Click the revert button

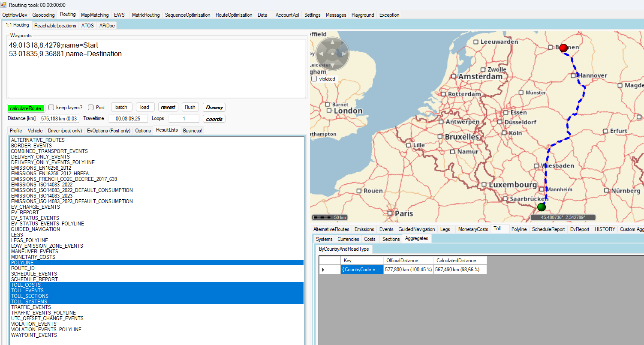tap(168, 107)
